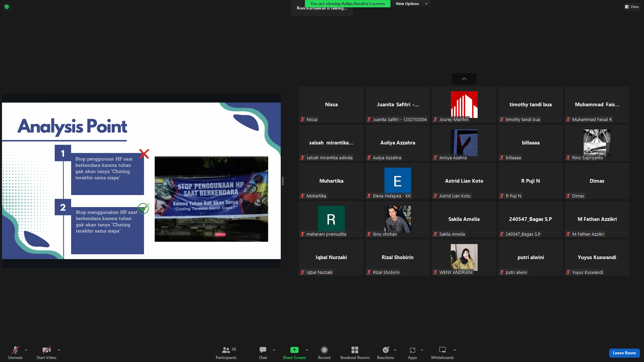The image size is (644, 362).
Task: Select Rizal Shobirin's participant tile
Action: point(398,257)
